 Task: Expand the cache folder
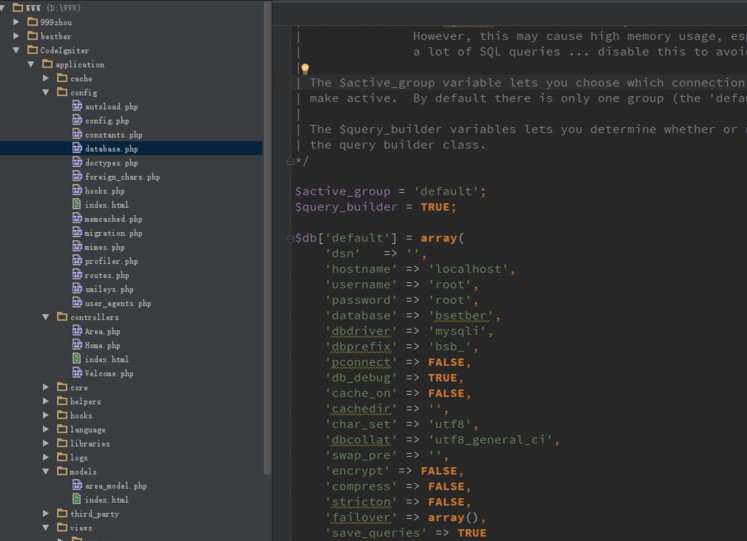tap(46, 78)
